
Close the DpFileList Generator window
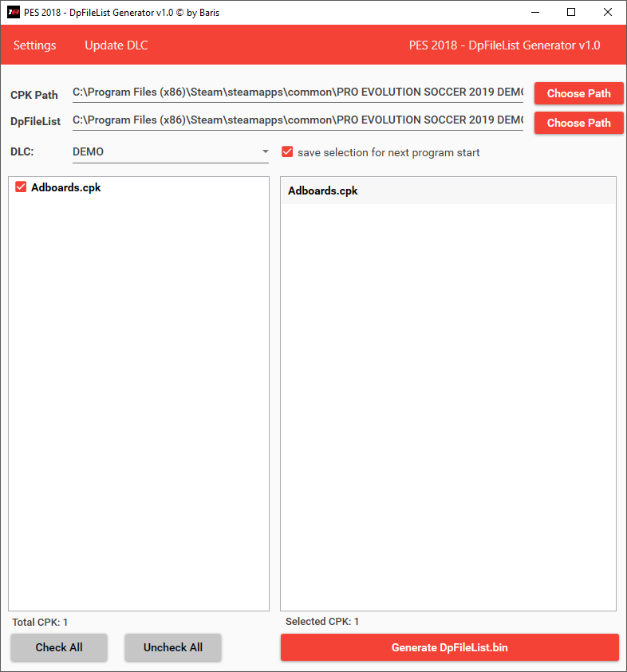(x=608, y=12)
